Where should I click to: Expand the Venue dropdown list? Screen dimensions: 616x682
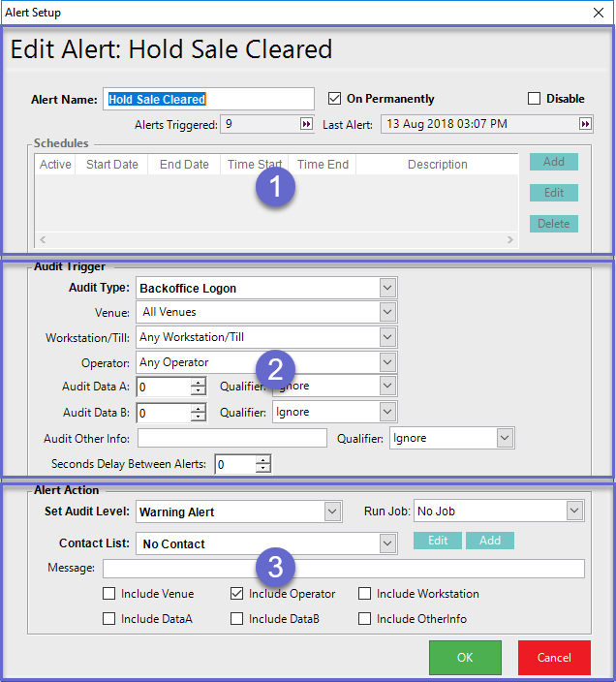pyautogui.click(x=387, y=312)
